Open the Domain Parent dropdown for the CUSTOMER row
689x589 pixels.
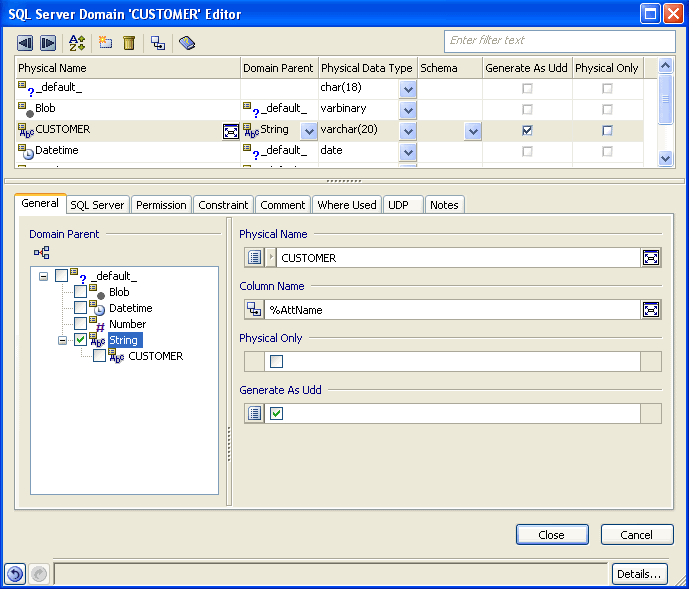click(309, 131)
